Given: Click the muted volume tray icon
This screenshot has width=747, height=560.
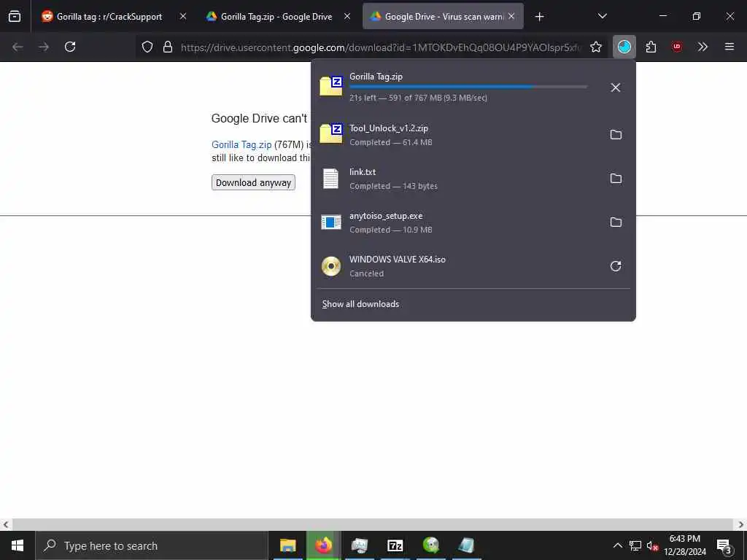Looking at the screenshot, I should click(x=653, y=545).
